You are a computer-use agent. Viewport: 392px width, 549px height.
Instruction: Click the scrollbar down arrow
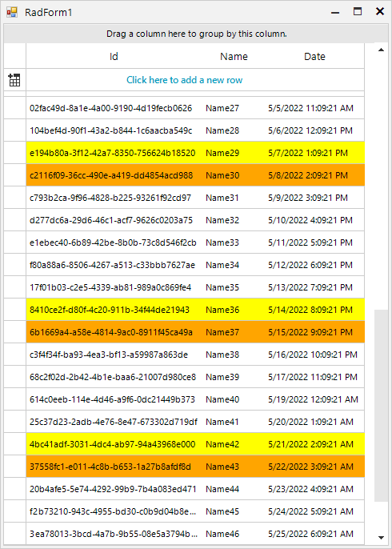tap(381, 537)
